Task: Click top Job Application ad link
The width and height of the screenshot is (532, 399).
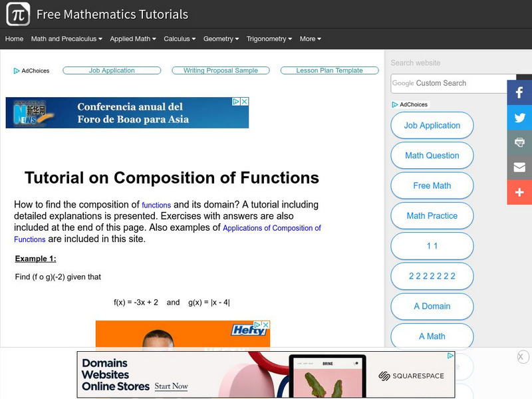Action: pyautogui.click(x=112, y=70)
